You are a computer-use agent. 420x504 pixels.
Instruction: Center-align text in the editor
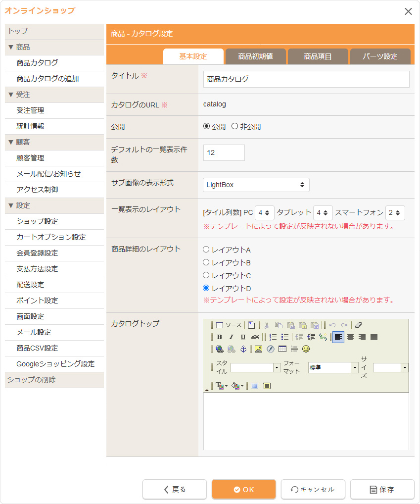[350, 337]
